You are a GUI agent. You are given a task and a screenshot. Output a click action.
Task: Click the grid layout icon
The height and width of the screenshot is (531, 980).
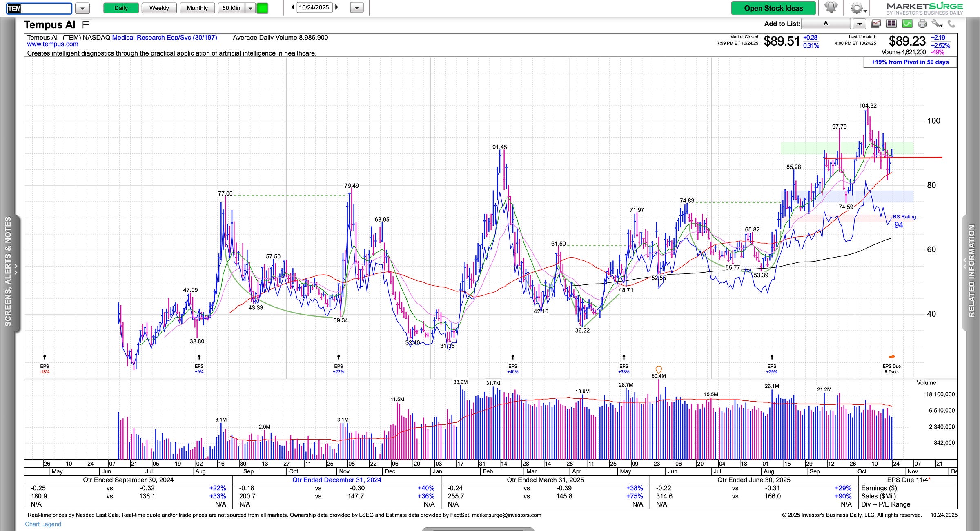891,24
